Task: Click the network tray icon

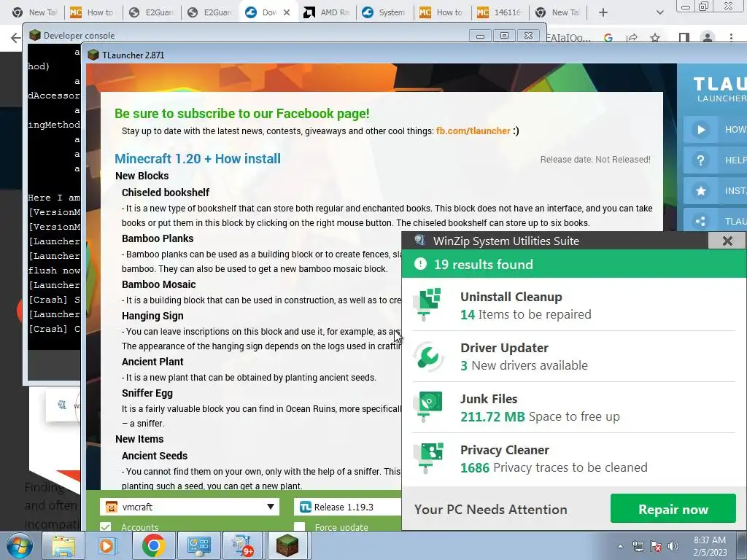Action: coord(638,546)
